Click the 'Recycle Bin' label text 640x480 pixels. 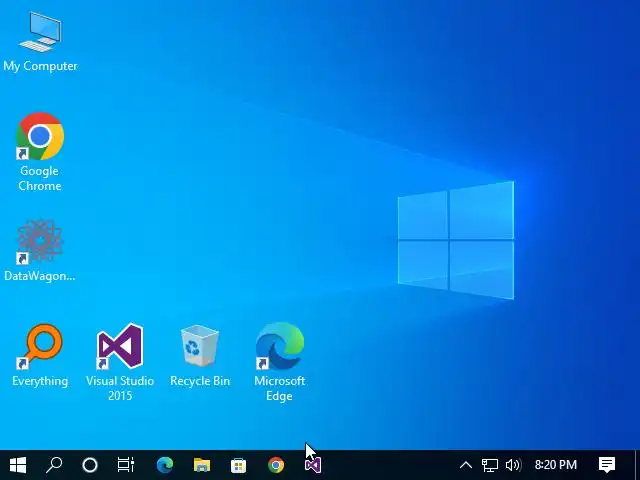(x=200, y=381)
